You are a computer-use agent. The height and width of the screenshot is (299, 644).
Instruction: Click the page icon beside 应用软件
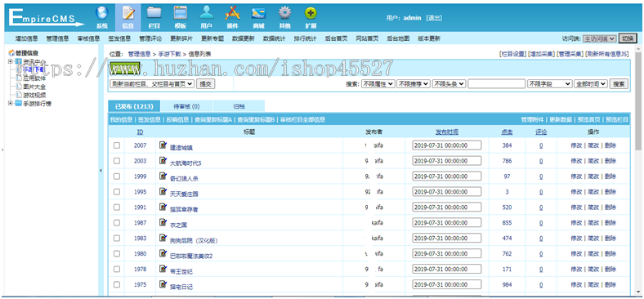click(x=19, y=78)
